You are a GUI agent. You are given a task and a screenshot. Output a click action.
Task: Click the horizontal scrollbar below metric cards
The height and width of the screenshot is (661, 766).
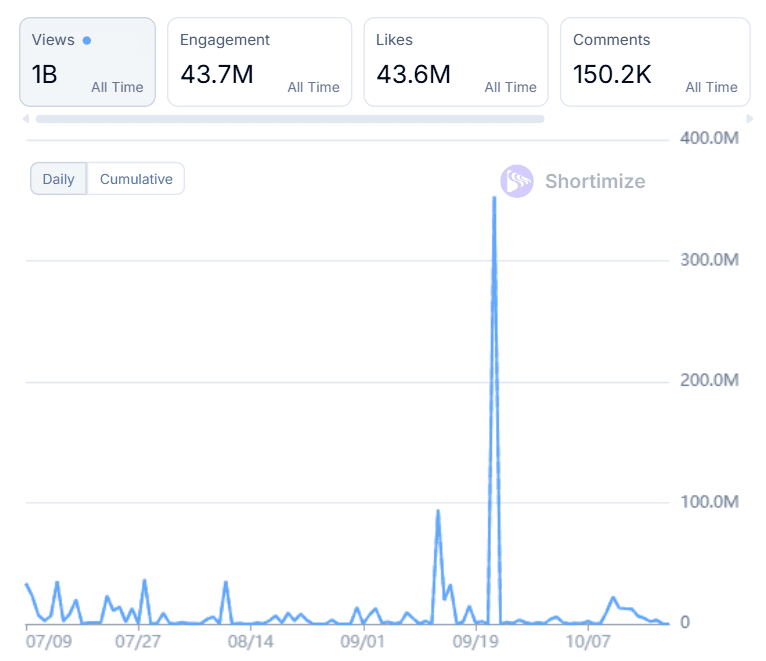290,119
